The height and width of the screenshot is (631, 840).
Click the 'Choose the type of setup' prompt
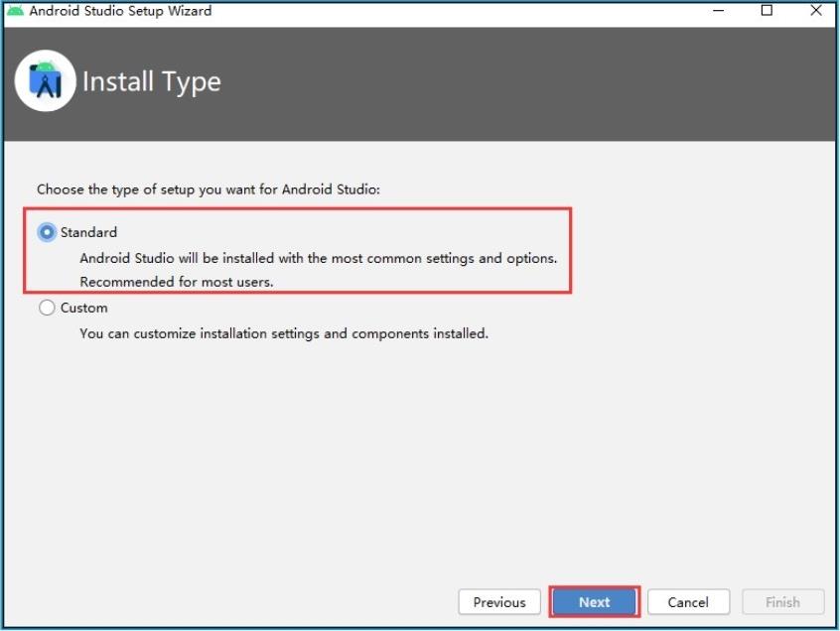coord(209,189)
